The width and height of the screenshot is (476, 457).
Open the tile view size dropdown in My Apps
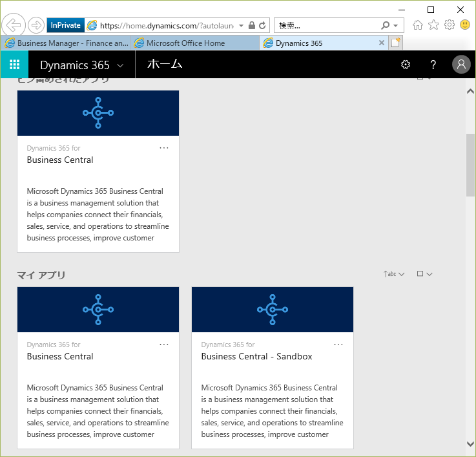click(424, 274)
